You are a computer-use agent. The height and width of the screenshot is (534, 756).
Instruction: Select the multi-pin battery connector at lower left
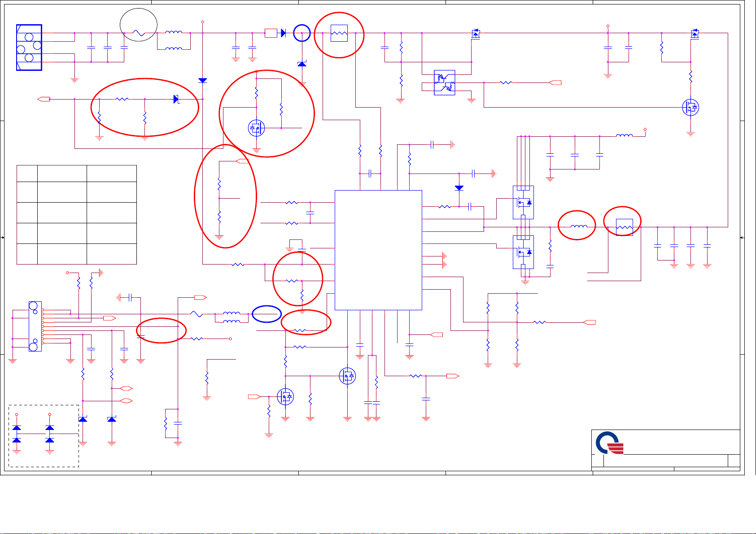(x=35, y=326)
